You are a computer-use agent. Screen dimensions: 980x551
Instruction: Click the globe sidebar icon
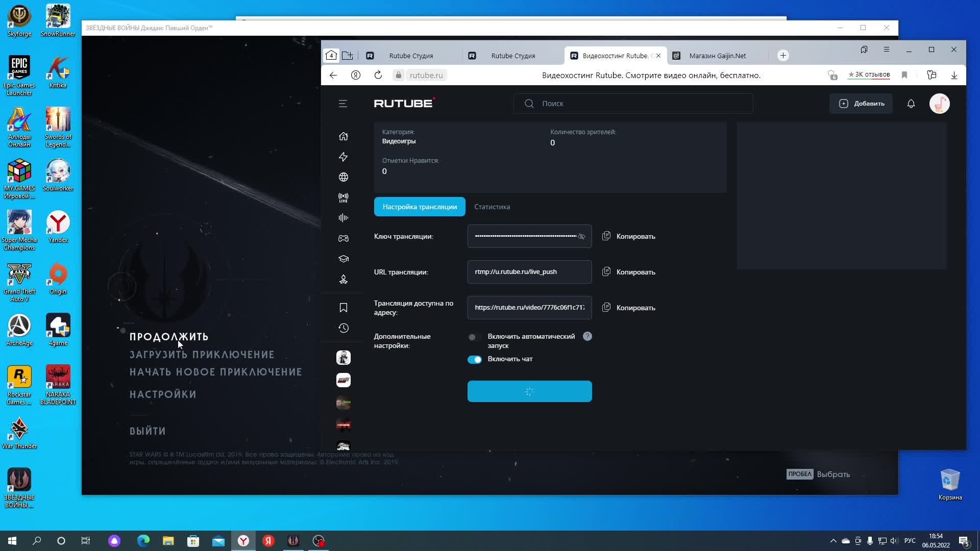tap(343, 177)
